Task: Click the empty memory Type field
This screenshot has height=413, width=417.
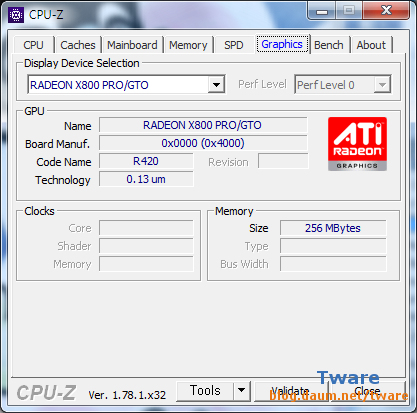Action: pyautogui.click(x=333, y=246)
